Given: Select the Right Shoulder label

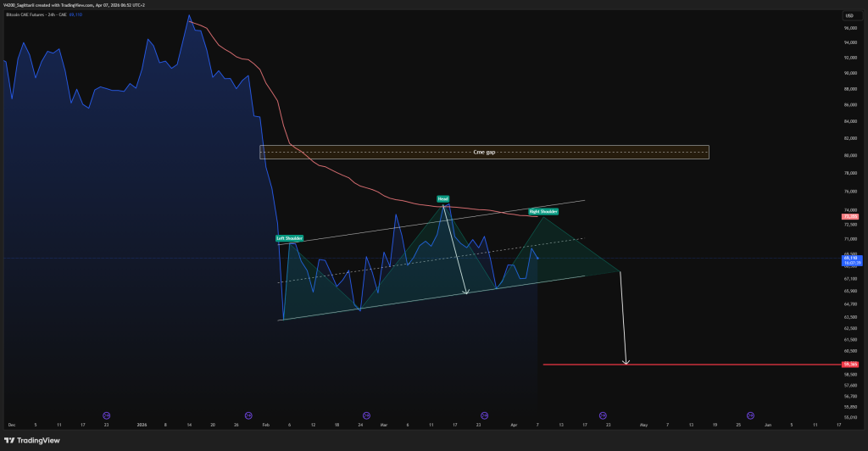Looking at the screenshot, I should click(543, 211).
